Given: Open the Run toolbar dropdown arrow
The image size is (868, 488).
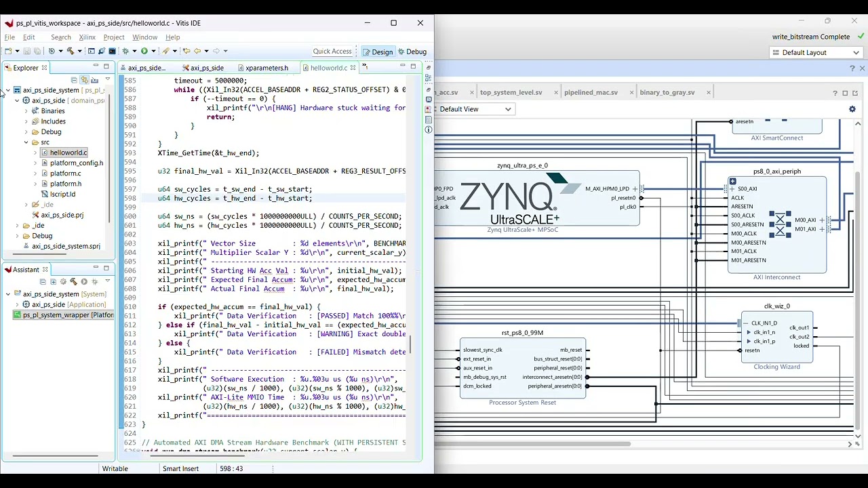Looking at the screenshot, I should (x=154, y=52).
